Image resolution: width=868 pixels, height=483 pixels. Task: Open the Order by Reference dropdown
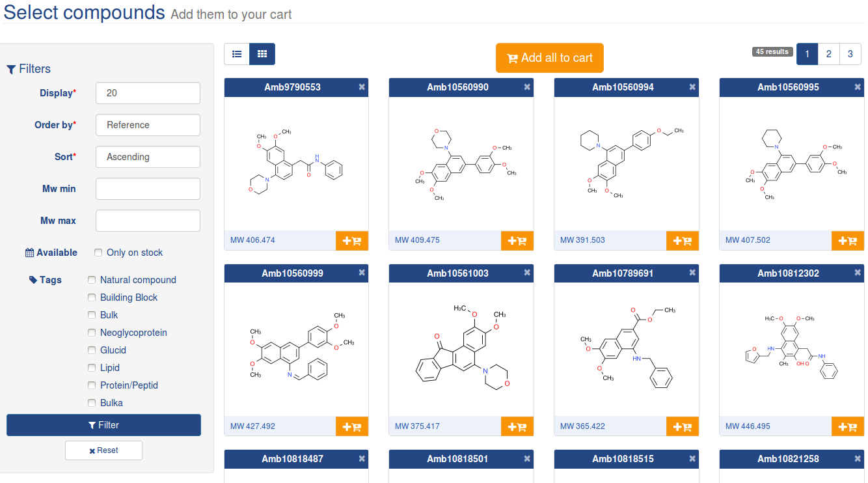(x=148, y=125)
